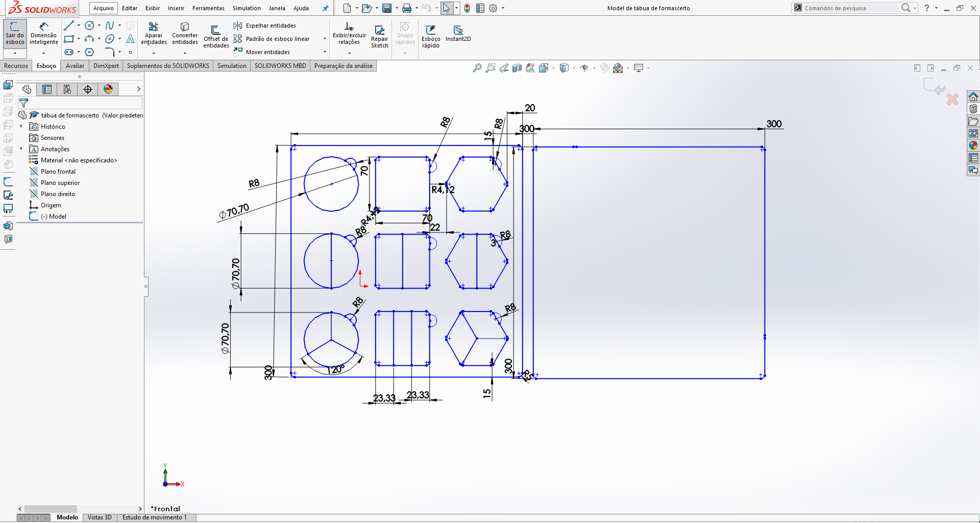Screen dimensions: 980x523
Task: Expand the Anotações tree node
Action: pos(21,149)
